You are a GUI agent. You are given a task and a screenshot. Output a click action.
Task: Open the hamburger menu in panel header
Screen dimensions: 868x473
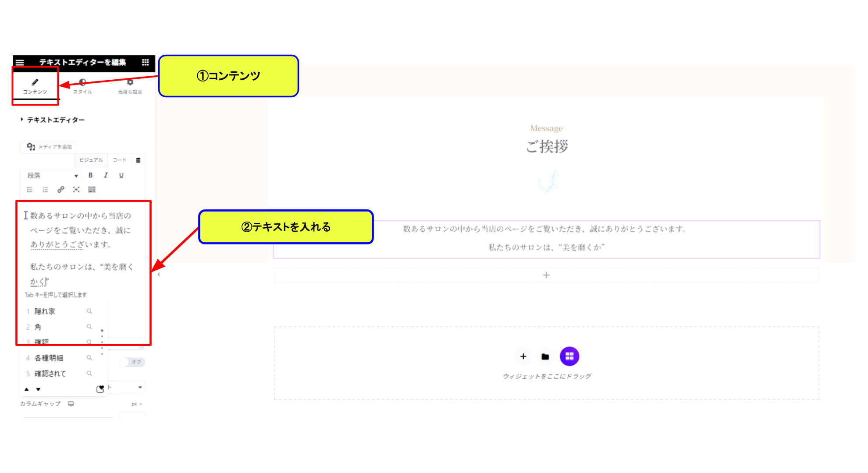click(20, 62)
